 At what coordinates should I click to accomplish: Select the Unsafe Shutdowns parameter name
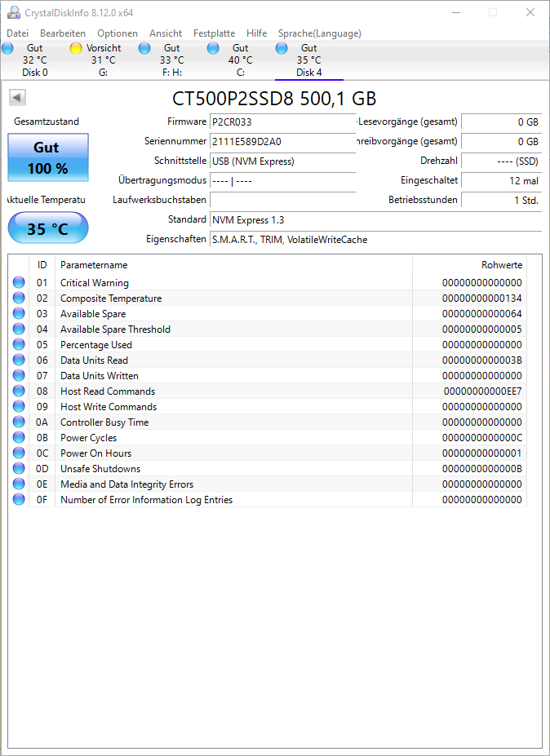100,469
